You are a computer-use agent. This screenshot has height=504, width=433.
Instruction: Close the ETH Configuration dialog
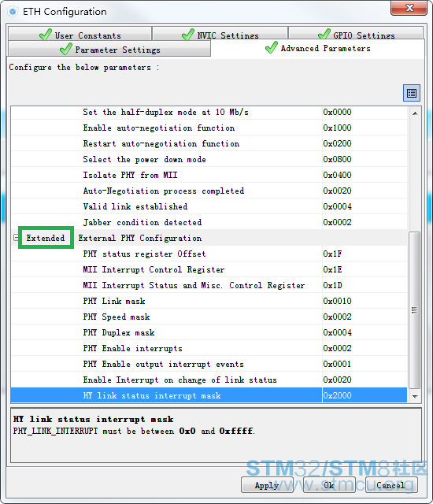[409, 8]
